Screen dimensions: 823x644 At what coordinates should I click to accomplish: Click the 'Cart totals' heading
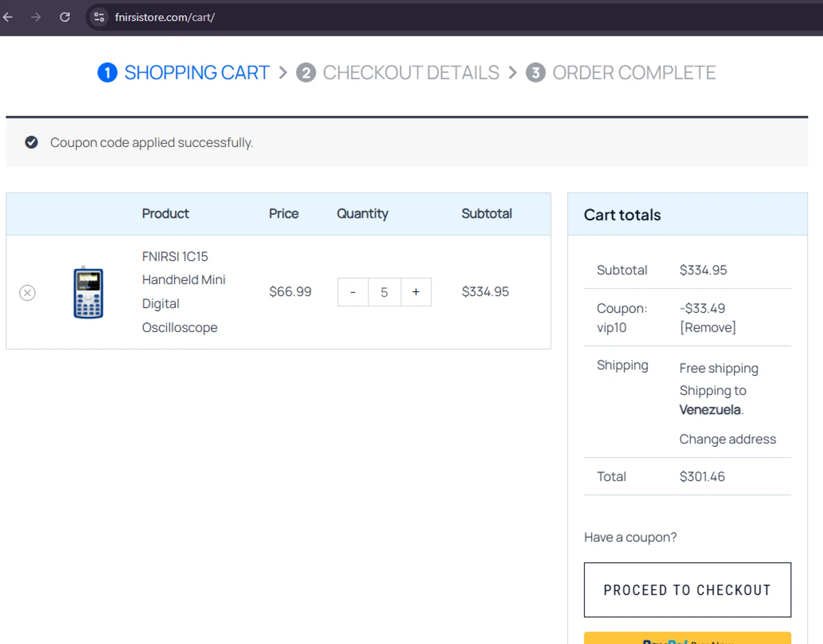pos(622,214)
